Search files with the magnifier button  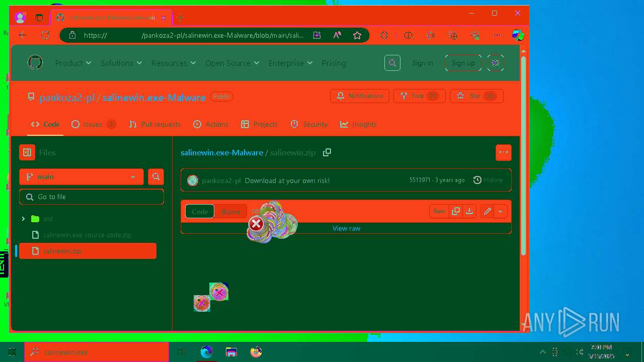(156, 176)
